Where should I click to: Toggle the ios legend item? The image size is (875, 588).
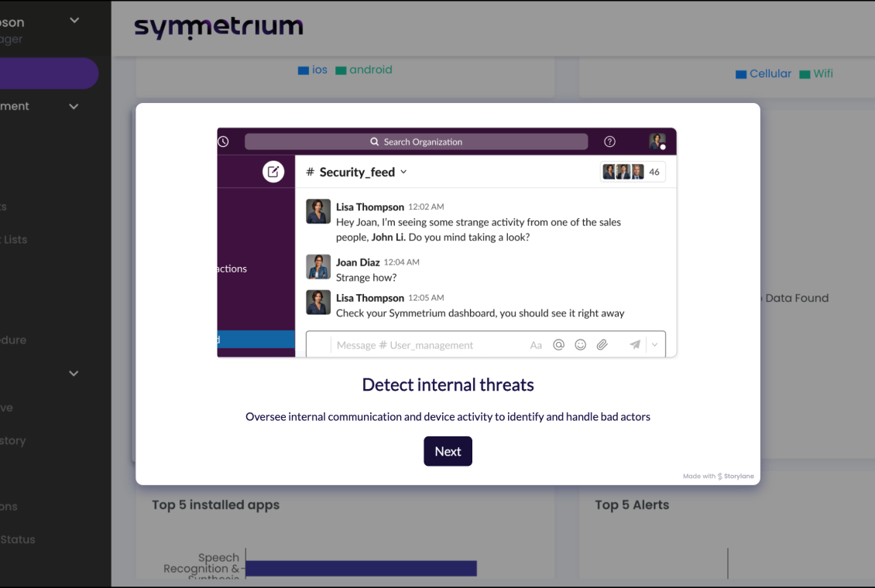pos(313,70)
